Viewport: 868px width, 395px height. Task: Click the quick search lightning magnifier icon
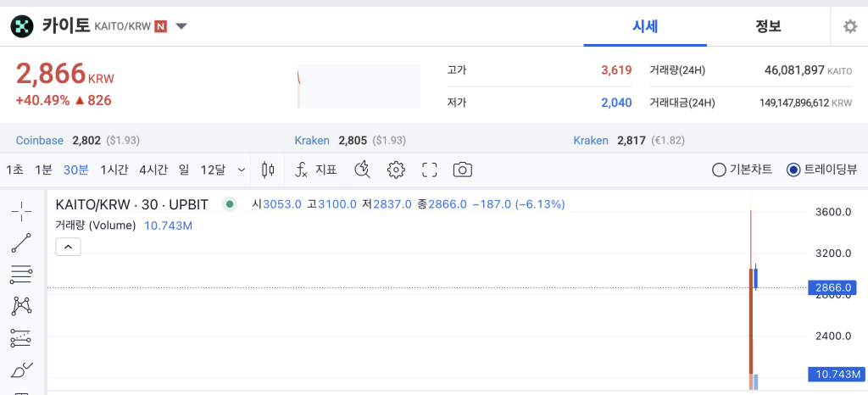[363, 170]
